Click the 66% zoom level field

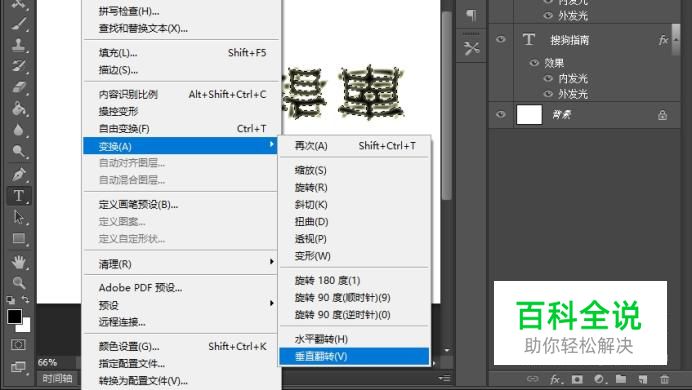point(48,363)
